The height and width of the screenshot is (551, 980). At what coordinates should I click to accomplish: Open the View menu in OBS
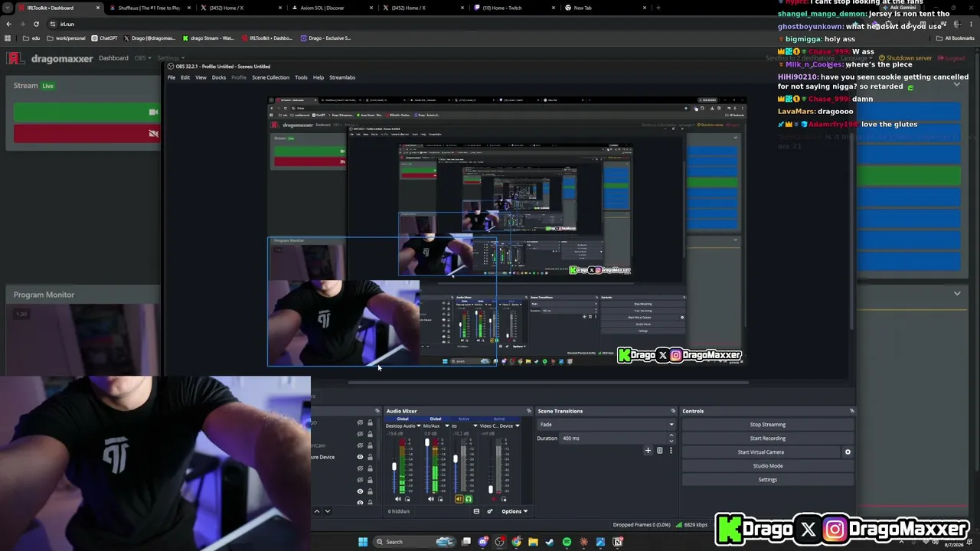point(201,77)
